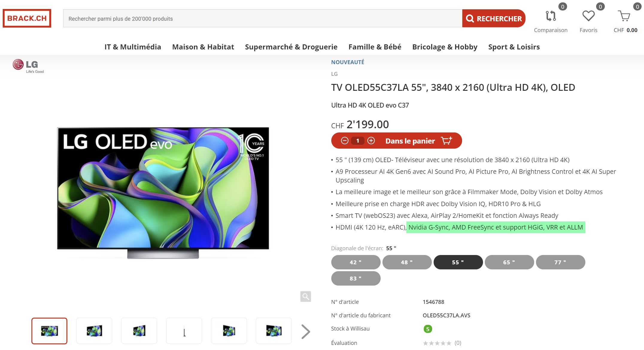Open the product comparison icon
The height and width of the screenshot is (350, 644).
pyautogui.click(x=551, y=16)
